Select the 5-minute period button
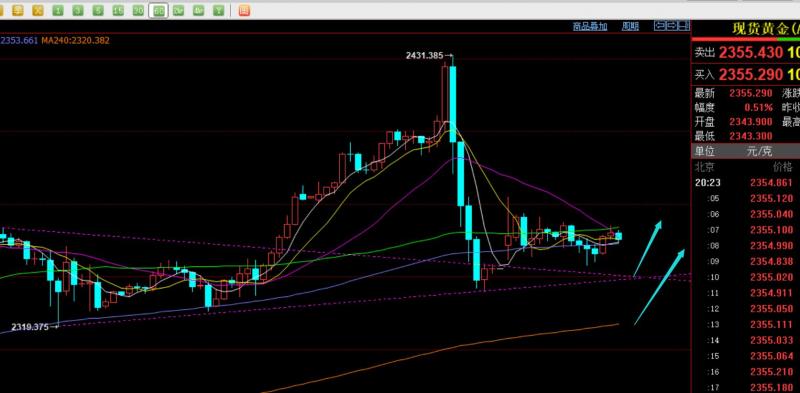800x393 pixels. tap(98, 10)
